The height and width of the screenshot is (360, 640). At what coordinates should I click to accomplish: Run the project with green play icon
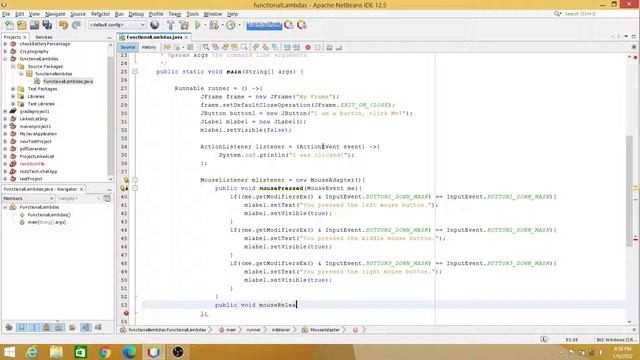(198, 25)
